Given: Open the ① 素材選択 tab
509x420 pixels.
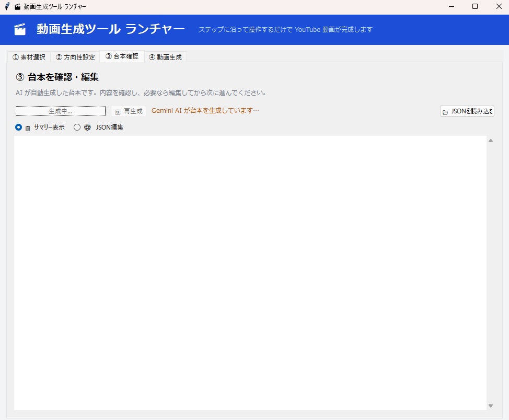Looking at the screenshot, I should tap(29, 57).
